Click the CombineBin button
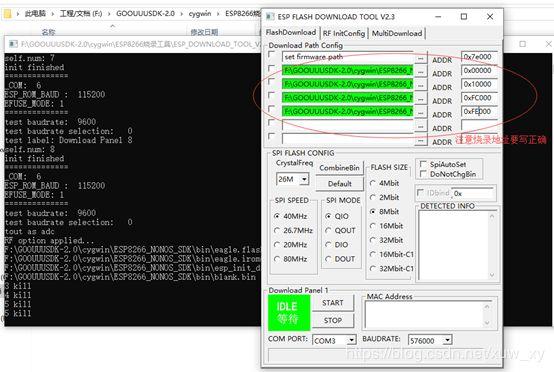The height and width of the screenshot is (372, 554). [339, 168]
